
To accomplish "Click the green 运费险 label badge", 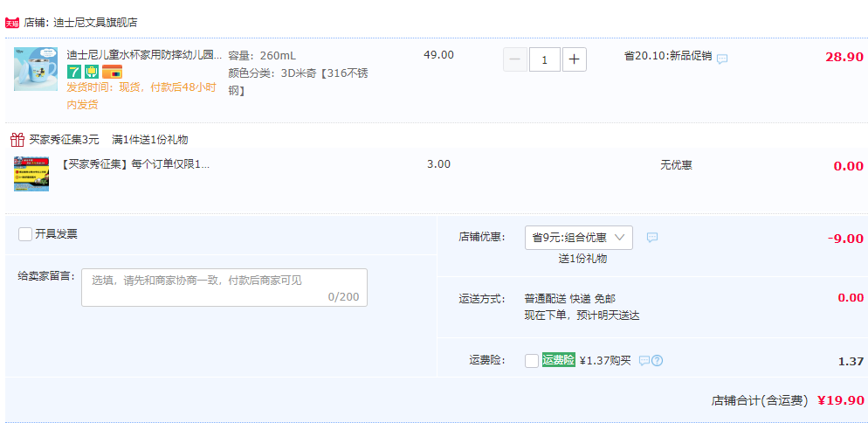I will 559,360.
